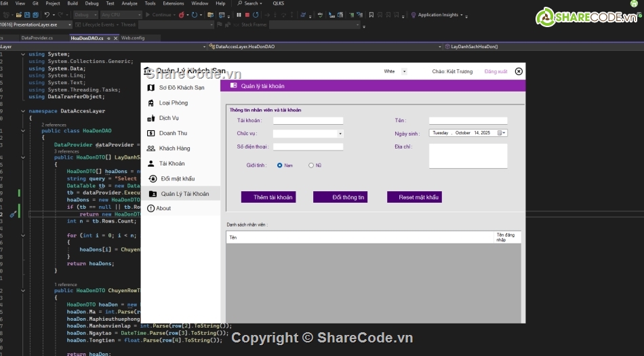Switch to the Web.config tab
The height and width of the screenshot is (356, 644).
pyautogui.click(x=133, y=38)
